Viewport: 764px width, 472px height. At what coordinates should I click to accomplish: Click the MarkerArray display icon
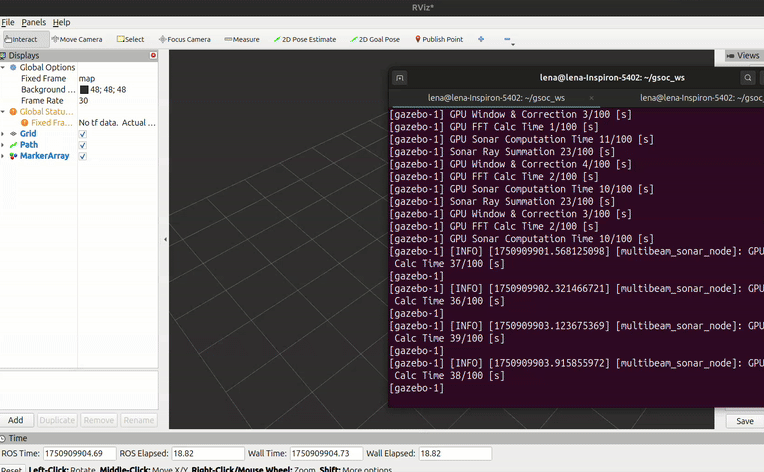[13, 156]
